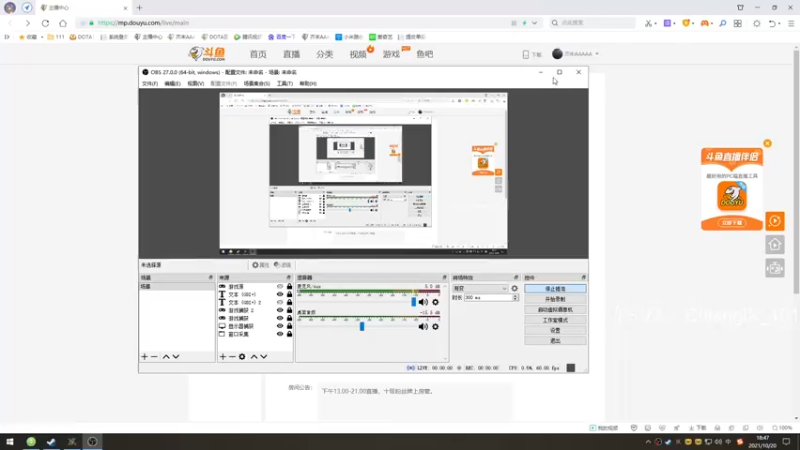
Task: Remove selected source with the minus icon
Action: click(x=232, y=357)
